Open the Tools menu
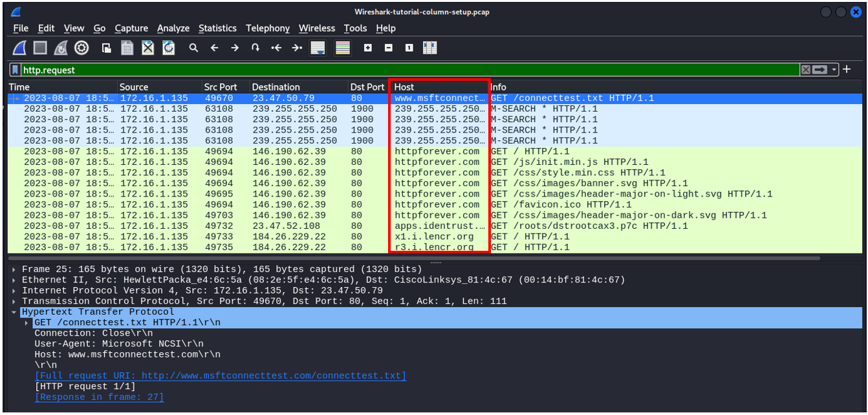This screenshot has height=415, width=868. [355, 28]
